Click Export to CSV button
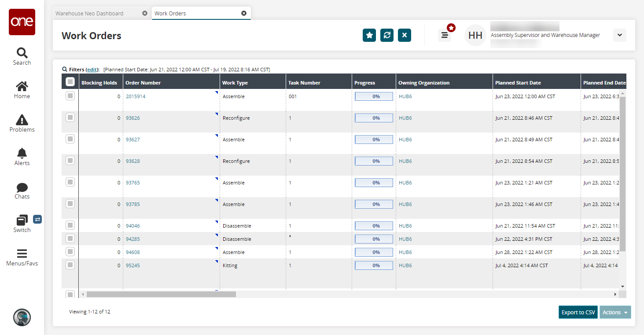Viewport: 644px width, 335px height. (x=578, y=312)
